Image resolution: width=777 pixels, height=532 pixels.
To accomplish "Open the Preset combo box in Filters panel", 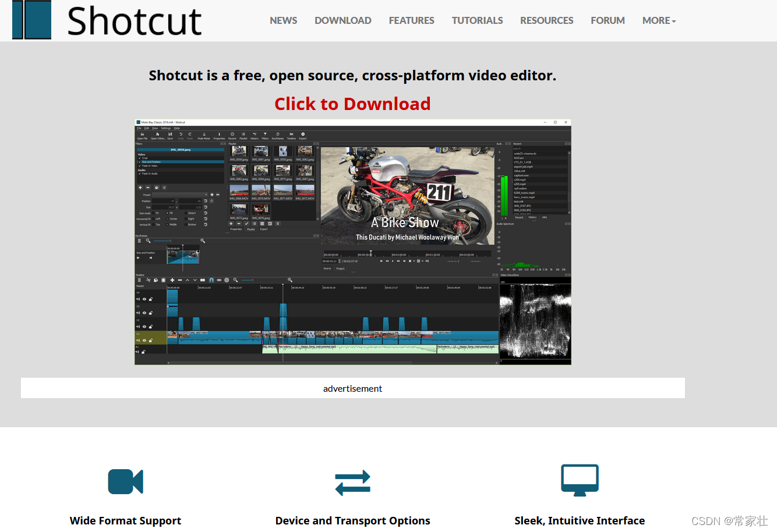I will pyautogui.click(x=180, y=195).
